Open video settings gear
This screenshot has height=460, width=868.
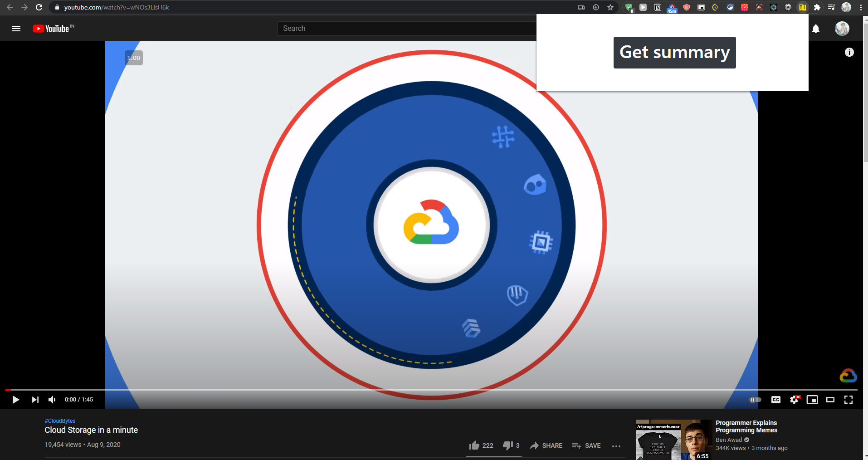(795, 400)
